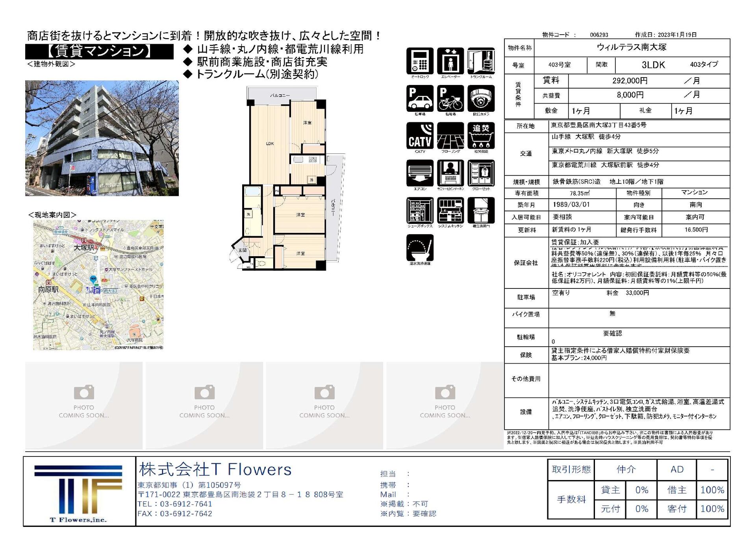Click the system kitchen icon
The image size is (756, 534).
450,211
